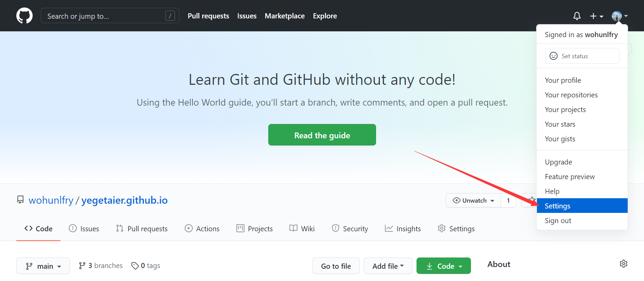Open the notifications bell
The image size is (644, 281).
[577, 16]
